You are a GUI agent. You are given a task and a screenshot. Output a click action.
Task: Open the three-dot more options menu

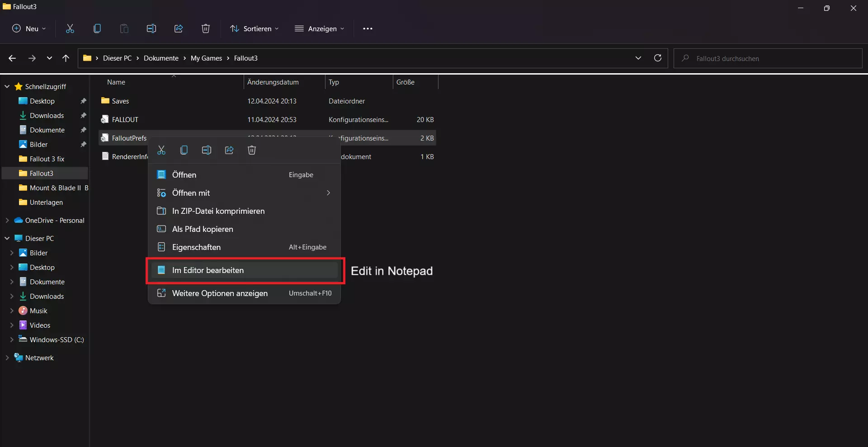(x=368, y=28)
